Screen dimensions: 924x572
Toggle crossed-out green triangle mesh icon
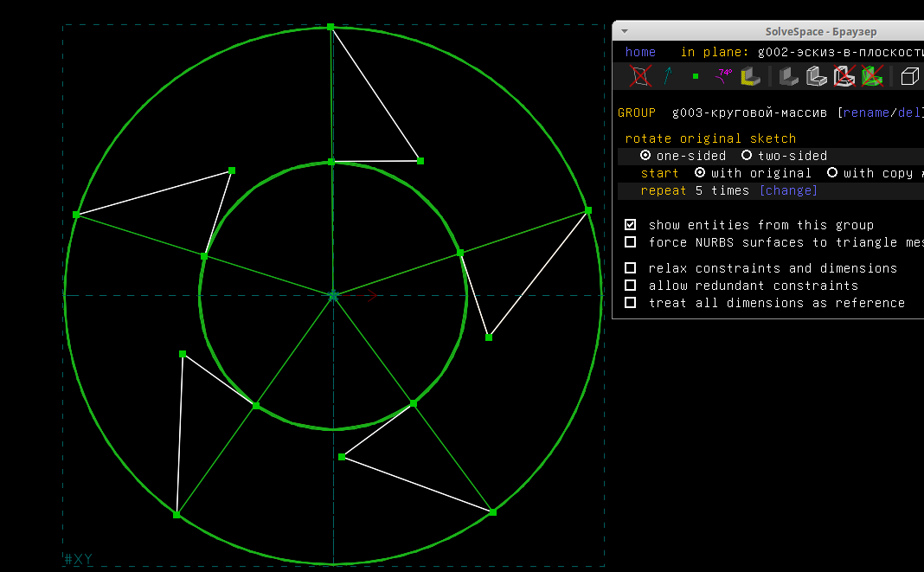pos(872,76)
